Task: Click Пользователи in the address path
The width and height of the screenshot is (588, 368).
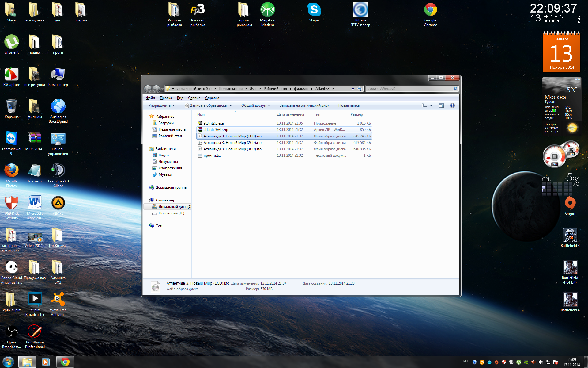Action: click(230, 89)
